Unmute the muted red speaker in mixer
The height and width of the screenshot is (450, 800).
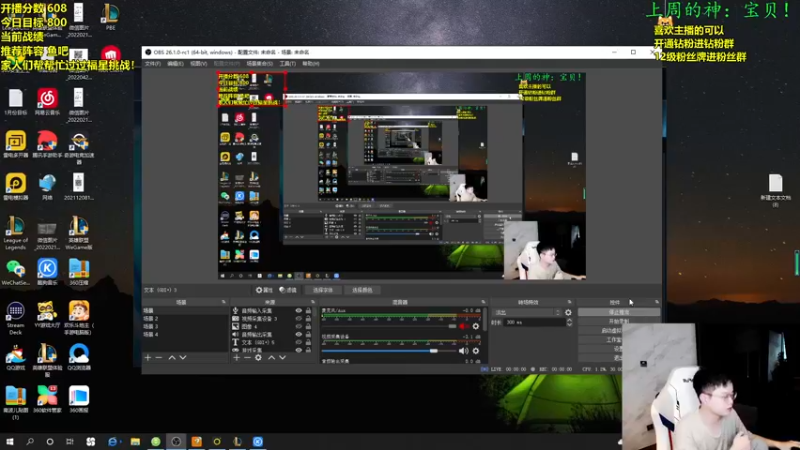pos(463,326)
